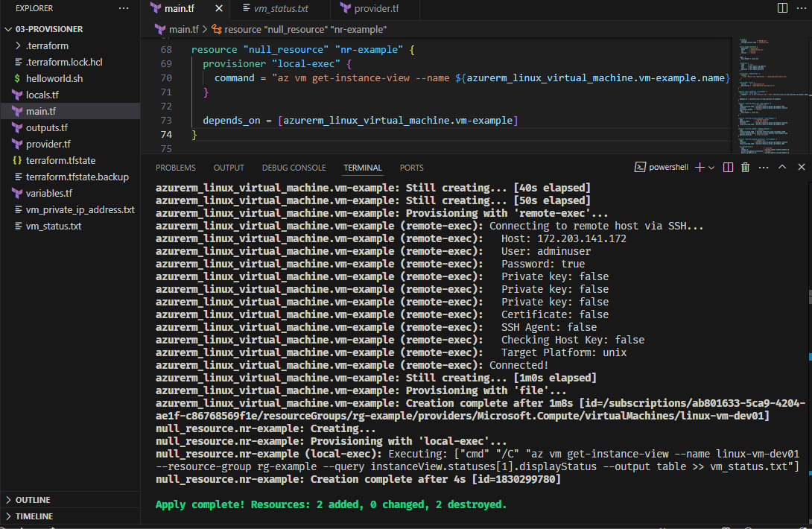The image size is (812, 529).
Task: Click the provisioner "local-exec" line
Action: (x=277, y=64)
